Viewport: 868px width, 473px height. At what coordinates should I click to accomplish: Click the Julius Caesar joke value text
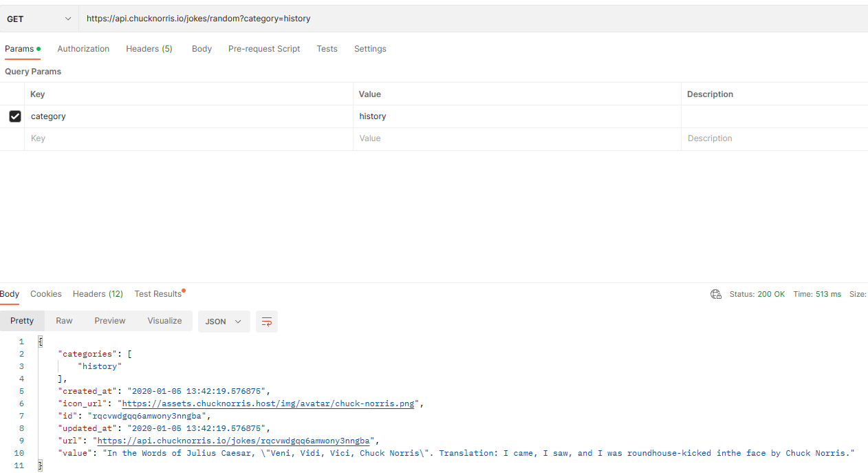click(478, 453)
